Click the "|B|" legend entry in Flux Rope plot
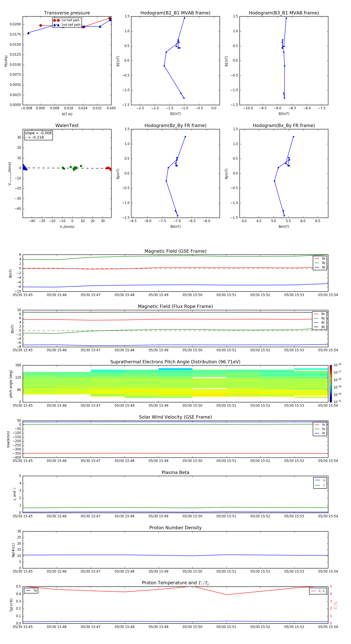Viewport: 351px width, 644px height. pos(320,327)
